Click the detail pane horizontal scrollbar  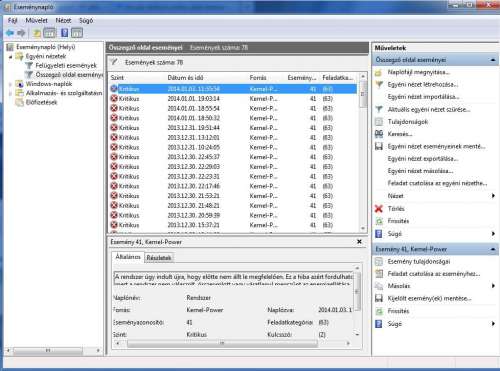click(x=222, y=343)
